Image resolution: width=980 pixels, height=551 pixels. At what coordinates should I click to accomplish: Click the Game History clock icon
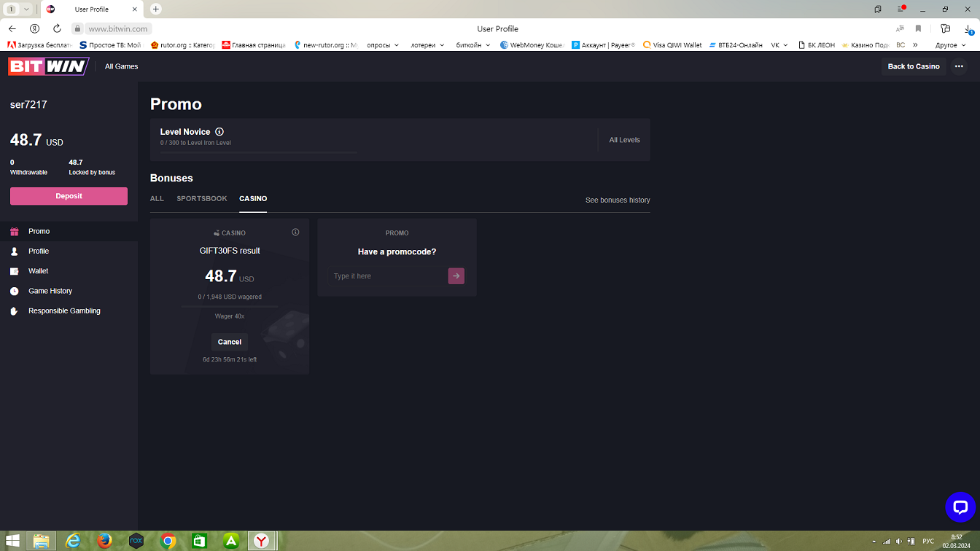pyautogui.click(x=14, y=291)
